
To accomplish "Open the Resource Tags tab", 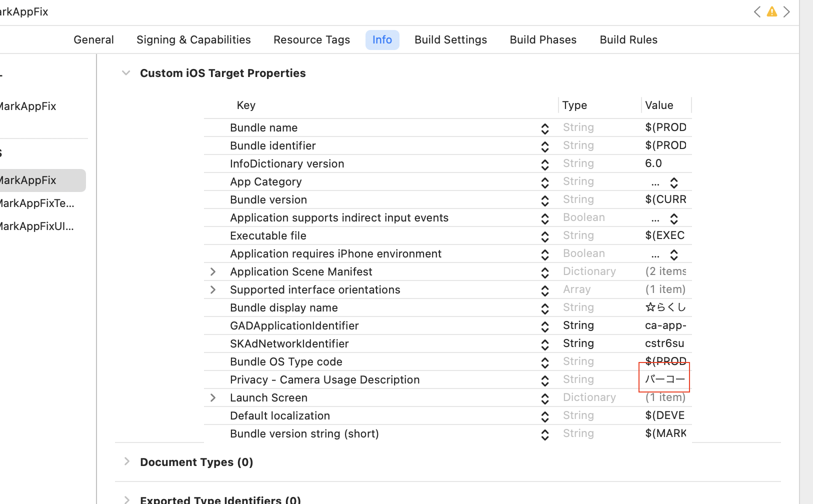I will 311,39.
